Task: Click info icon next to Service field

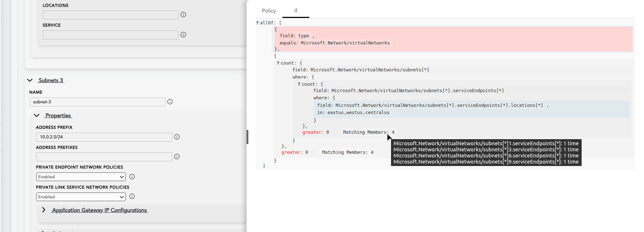Action: [x=183, y=35]
